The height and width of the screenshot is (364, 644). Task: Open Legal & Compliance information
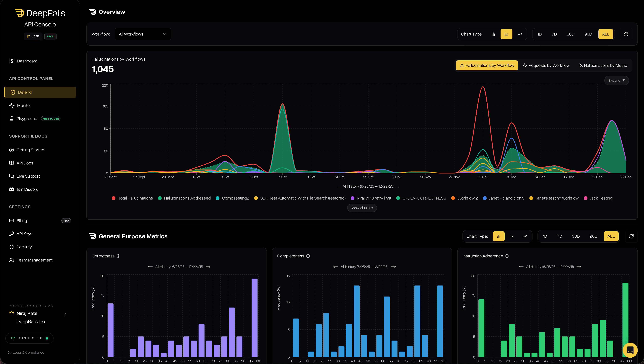pyautogui.click(x=26, y=352)
